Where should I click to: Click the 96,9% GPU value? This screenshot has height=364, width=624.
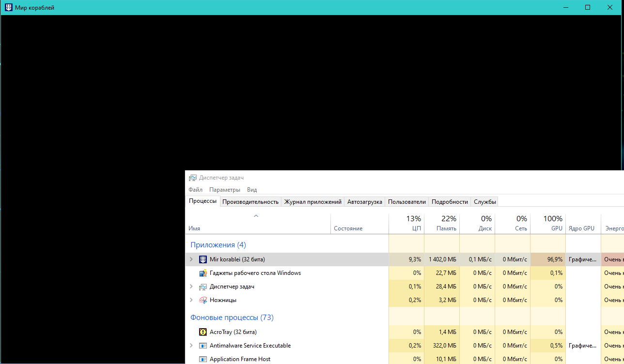click(555, 259)
